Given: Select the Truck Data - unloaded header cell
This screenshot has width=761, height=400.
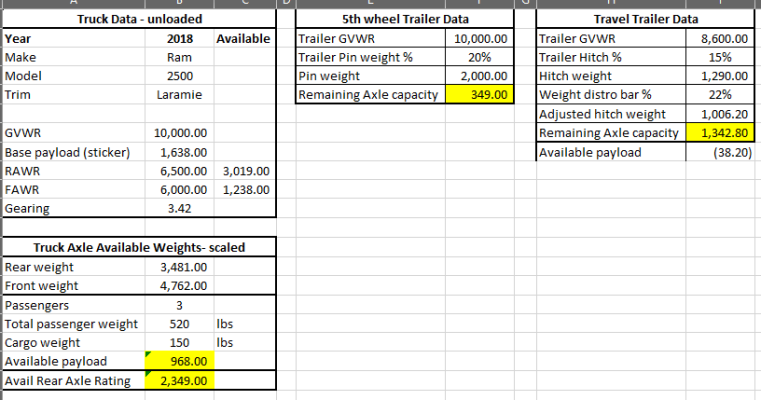Looking at the screenshot, I should [x=139, y=19].
